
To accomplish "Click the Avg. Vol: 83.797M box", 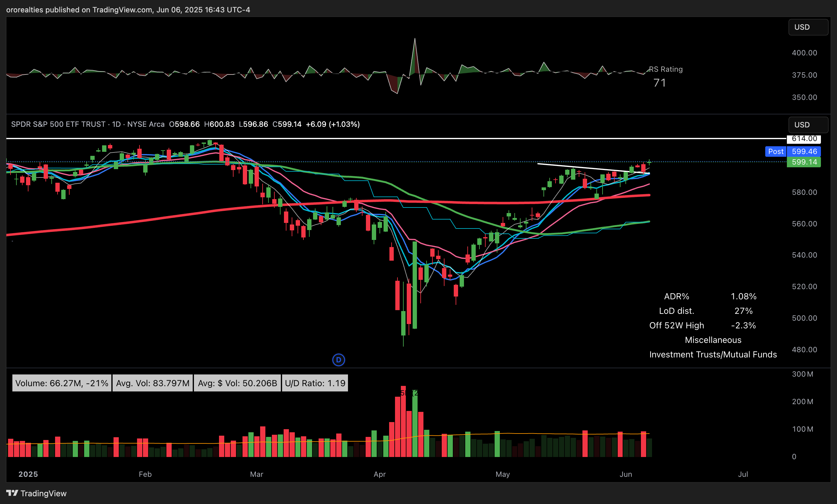I will [152, 383].
